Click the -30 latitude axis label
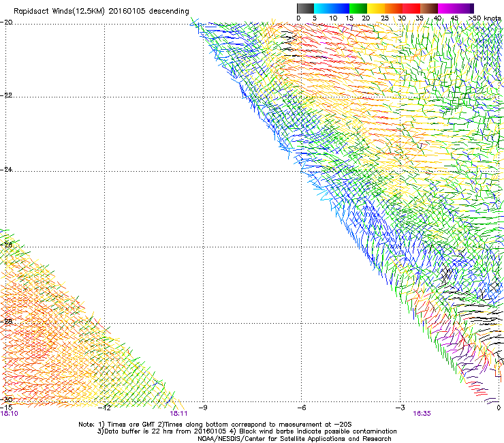 pyautogui.click(x=6, y=399)
